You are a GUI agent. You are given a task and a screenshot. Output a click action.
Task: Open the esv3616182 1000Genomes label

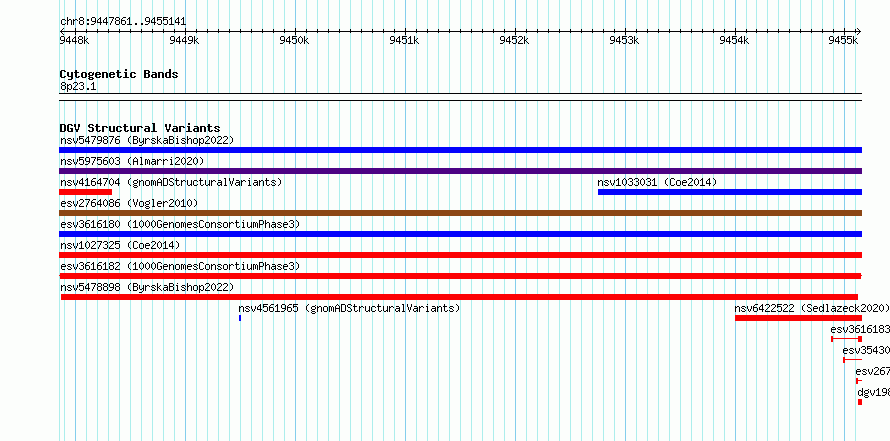[x=180, y=266]
